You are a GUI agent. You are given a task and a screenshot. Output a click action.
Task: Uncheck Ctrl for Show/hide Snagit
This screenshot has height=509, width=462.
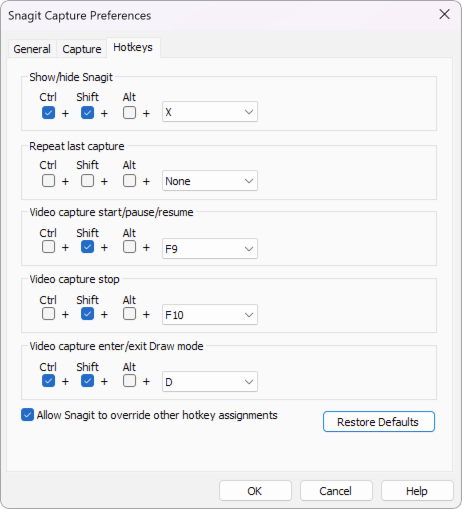48,113
